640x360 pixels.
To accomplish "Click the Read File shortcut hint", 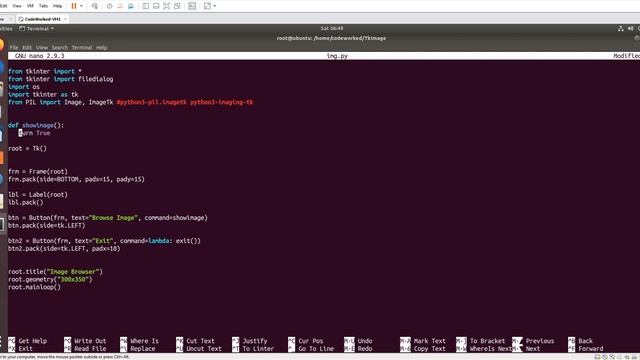I will point(85,349).
